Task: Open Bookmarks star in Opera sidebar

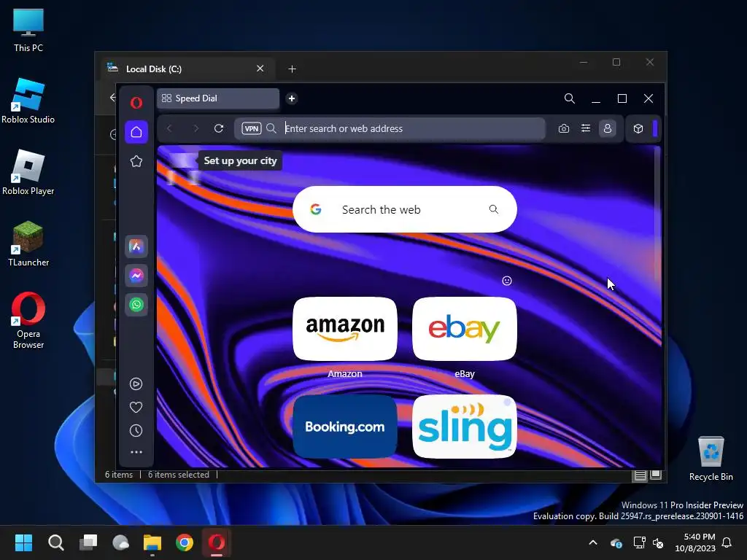Action: 136,161
